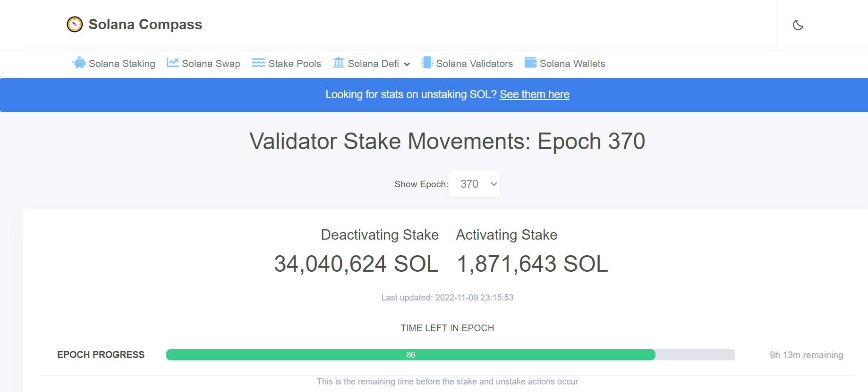Click the green epoch progress bar
Image resolution: width=868 pixels, height=392 pixels.
410,355
